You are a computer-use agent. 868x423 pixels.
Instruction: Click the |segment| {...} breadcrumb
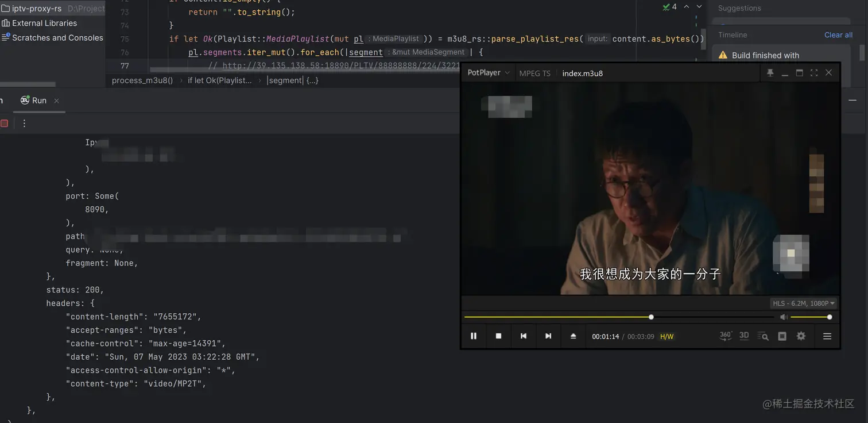click(x=293, y=80)
